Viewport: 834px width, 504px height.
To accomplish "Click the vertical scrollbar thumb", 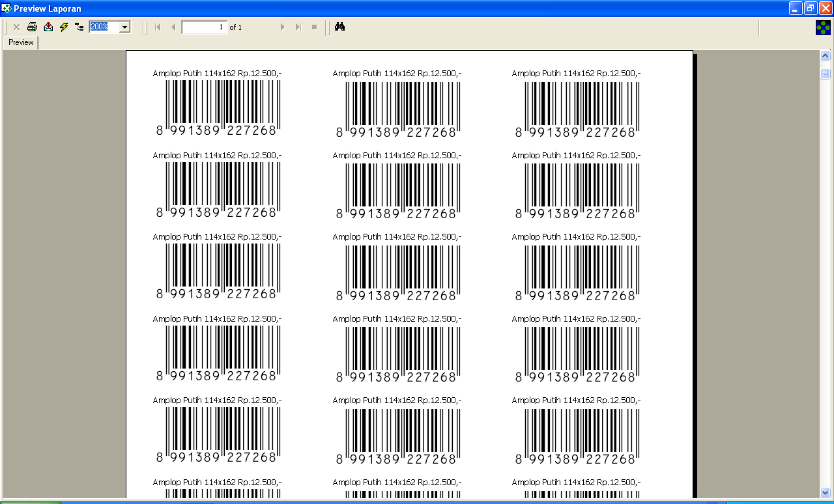I will (x=825, y=74).
